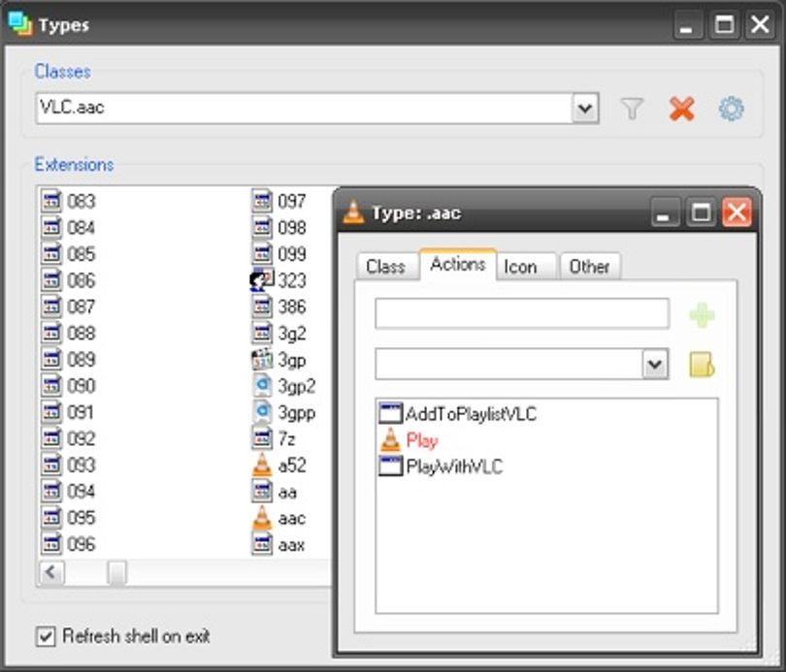Select the PlayWithVLC action
The image size is (786, 672).
click(x=442, y=466)
